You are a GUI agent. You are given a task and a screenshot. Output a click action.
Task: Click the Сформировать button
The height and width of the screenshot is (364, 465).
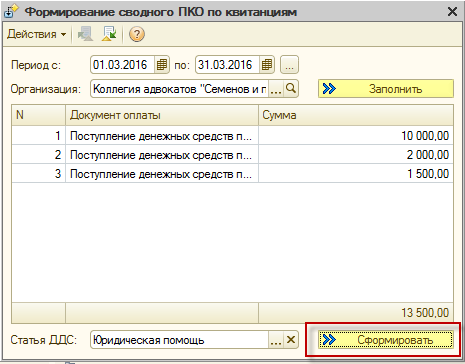pos(386,340)
